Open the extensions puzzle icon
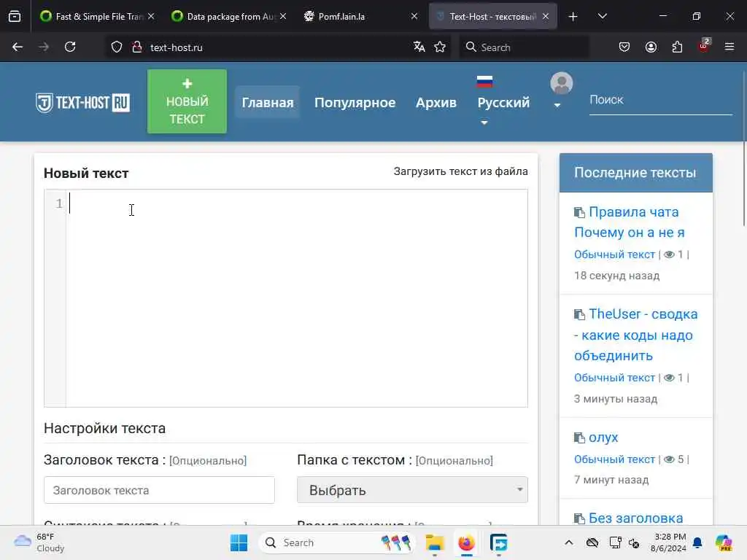Screen dimensions: 747x560 677,47
